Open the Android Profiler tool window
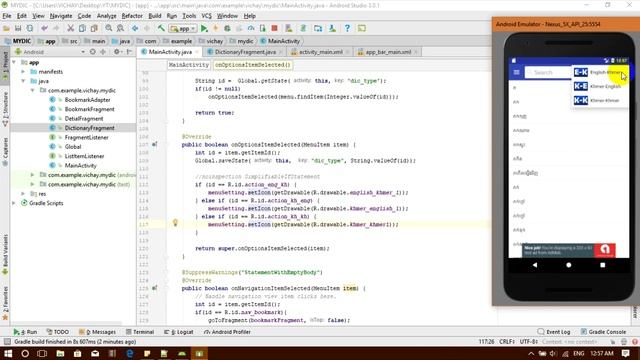This screenshot has width=640, height=360. click(227, 332)
